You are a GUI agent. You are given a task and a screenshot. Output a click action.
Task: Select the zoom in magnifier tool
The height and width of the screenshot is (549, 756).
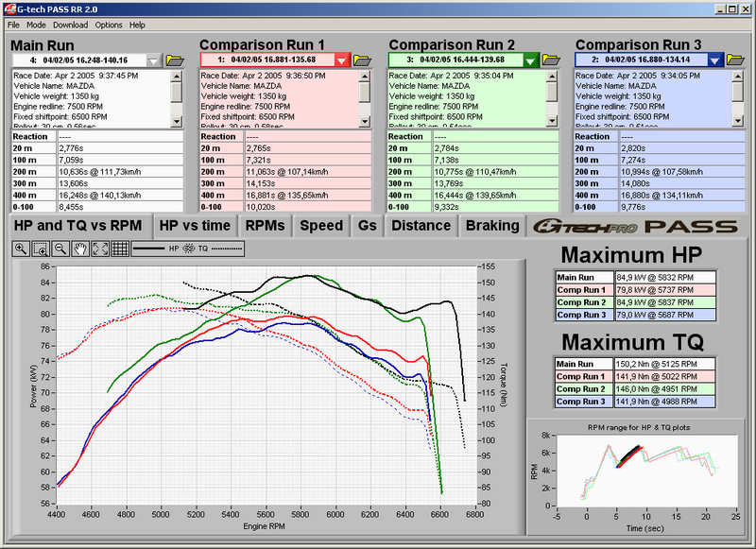click(21, 249)
